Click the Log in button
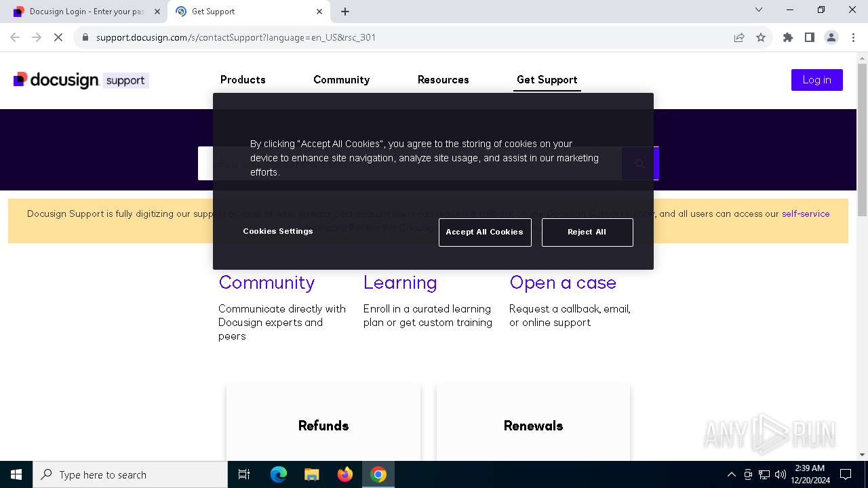868x488 pixels. click(816, 80)
